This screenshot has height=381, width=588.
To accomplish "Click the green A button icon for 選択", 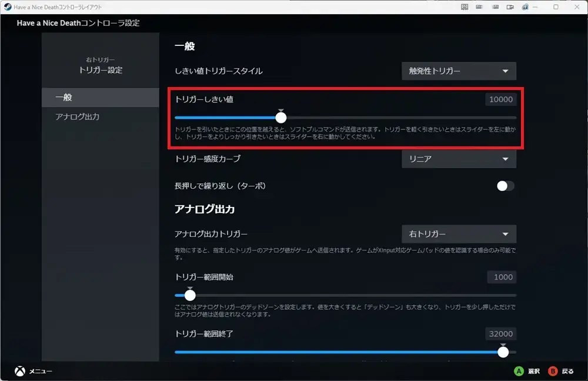I will tap(519, 371).
